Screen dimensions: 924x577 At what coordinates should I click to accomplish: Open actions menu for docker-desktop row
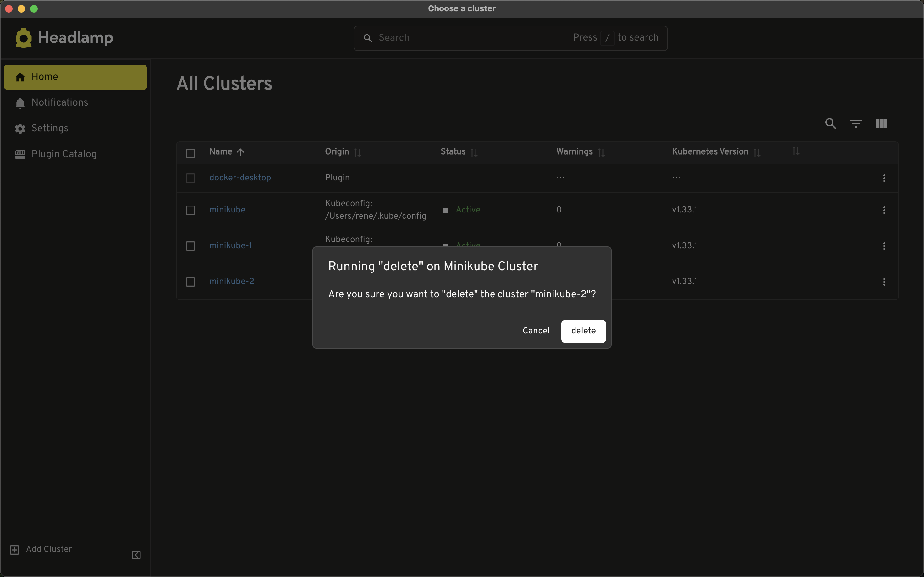point(884,178)
